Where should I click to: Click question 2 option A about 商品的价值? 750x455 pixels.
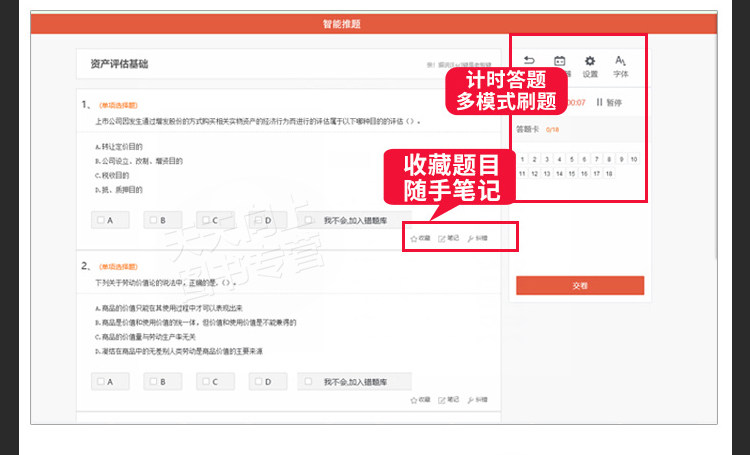(x=169, y=308)
